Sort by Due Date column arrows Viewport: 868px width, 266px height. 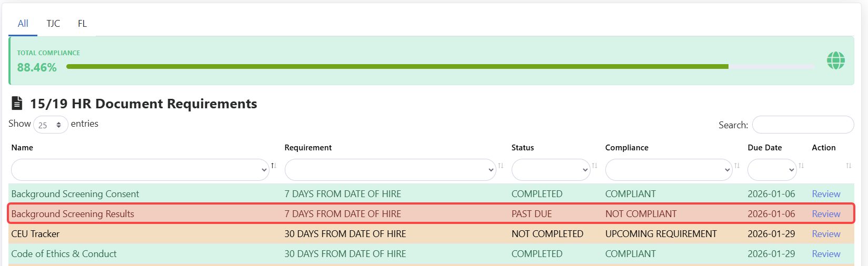801,166
